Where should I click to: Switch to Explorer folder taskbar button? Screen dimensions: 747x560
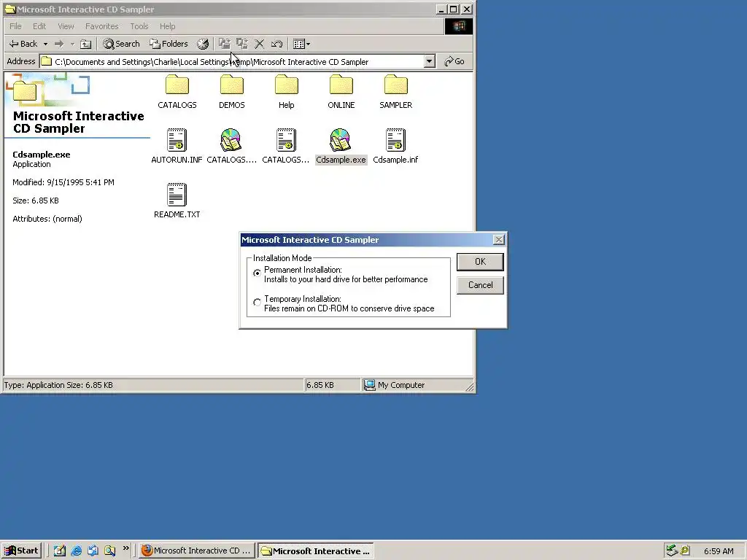316,551
